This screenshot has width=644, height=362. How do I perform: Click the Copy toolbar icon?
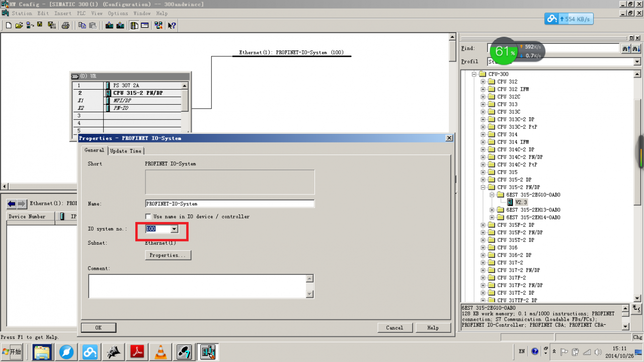(x=82, y=26)
